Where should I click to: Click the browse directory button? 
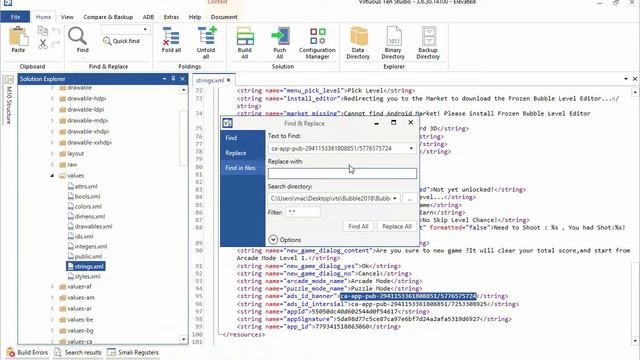[x=410, y=198]
